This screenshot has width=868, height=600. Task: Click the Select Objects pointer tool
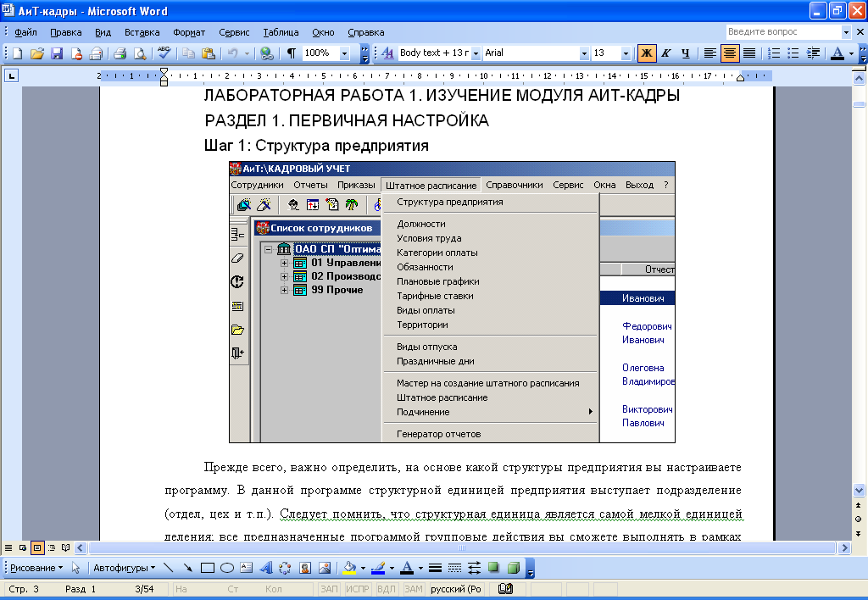(75, 567)
